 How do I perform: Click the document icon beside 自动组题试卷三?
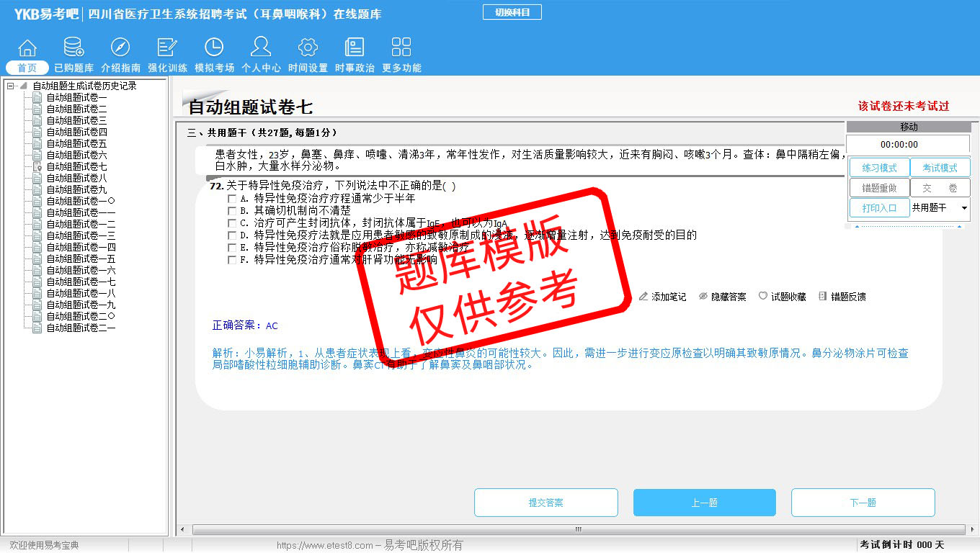point(37,120)
